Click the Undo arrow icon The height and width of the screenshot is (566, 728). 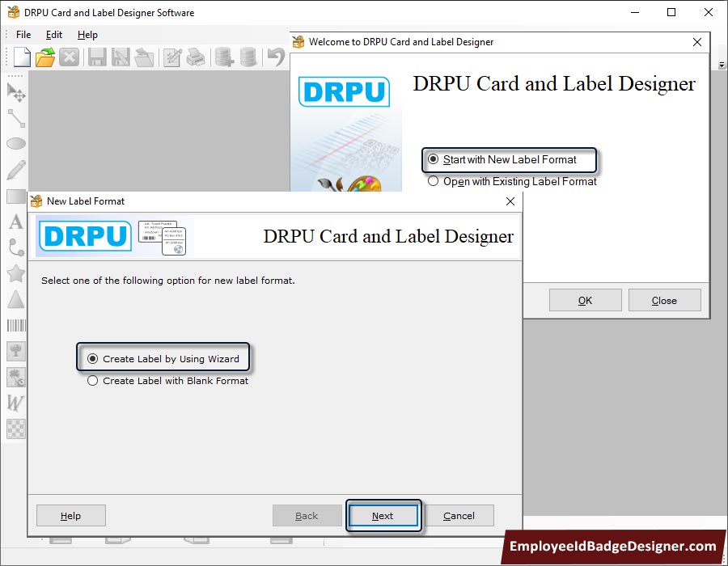(x=277, y=57)
